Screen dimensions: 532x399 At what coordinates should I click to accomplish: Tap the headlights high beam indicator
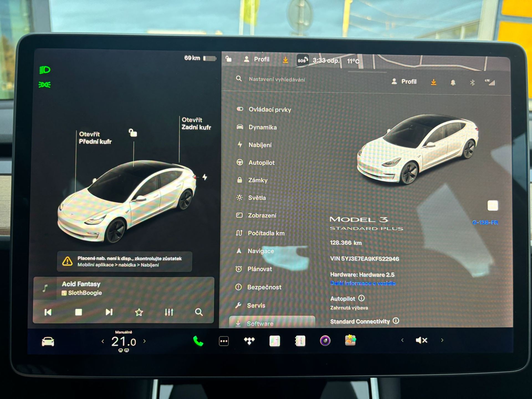(45, 70)
